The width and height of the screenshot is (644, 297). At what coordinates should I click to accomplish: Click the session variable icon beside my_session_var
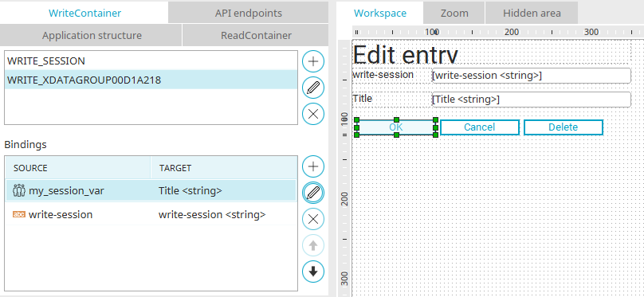coord(19,191)
